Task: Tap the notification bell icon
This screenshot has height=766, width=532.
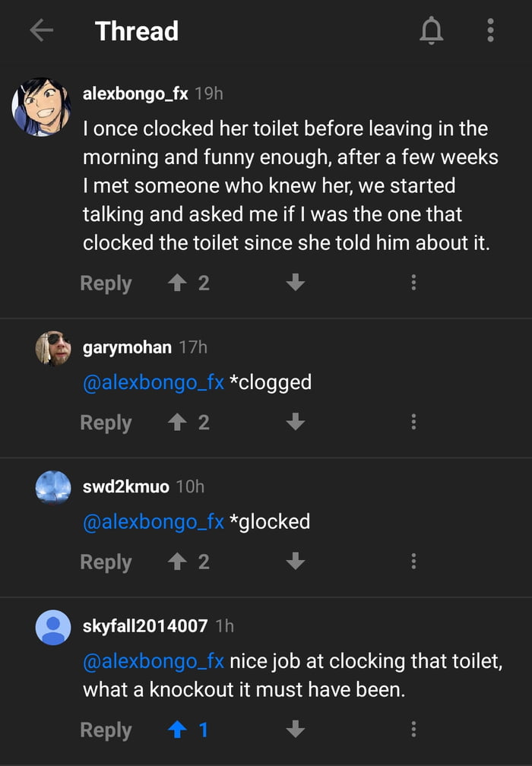Action: pos(431,30)
